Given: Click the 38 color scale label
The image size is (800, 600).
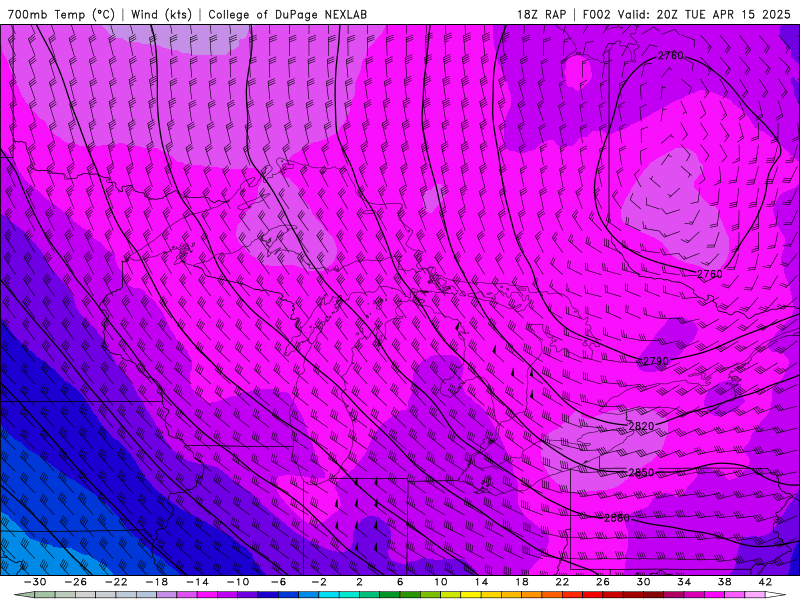Looking at the screenshot, I should tap(724, 582).
